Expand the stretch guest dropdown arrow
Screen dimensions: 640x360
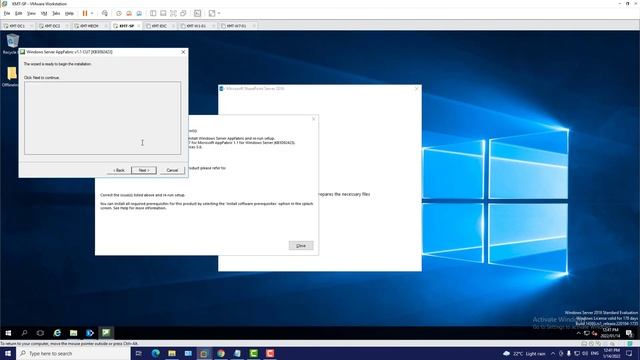point(219,13)
